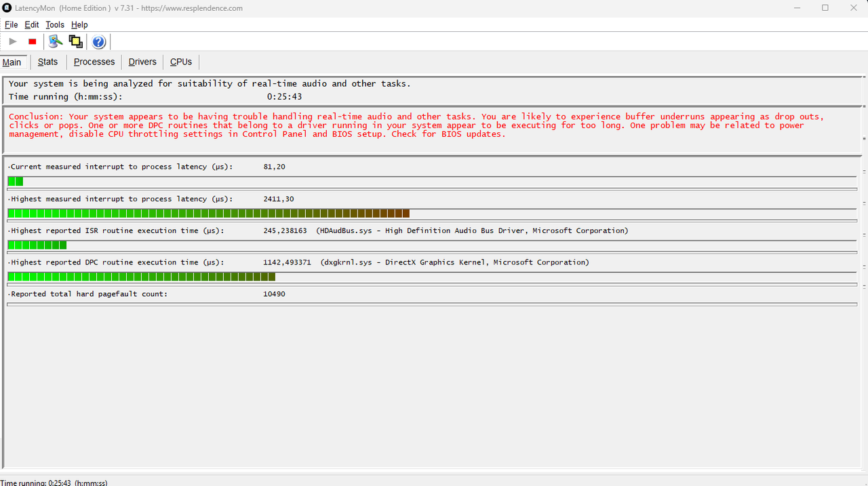The height and width of the screenshot is (486, 868).
Task: Open the Tools menu
Action: point(55,24)
